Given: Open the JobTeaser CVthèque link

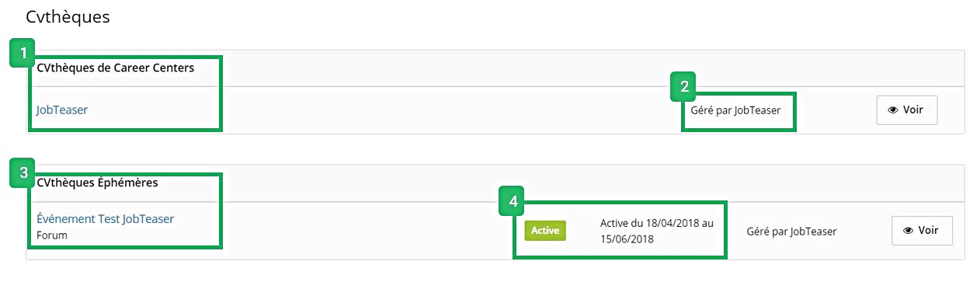Looking at the screenshot, I should (x=62, y=110).
